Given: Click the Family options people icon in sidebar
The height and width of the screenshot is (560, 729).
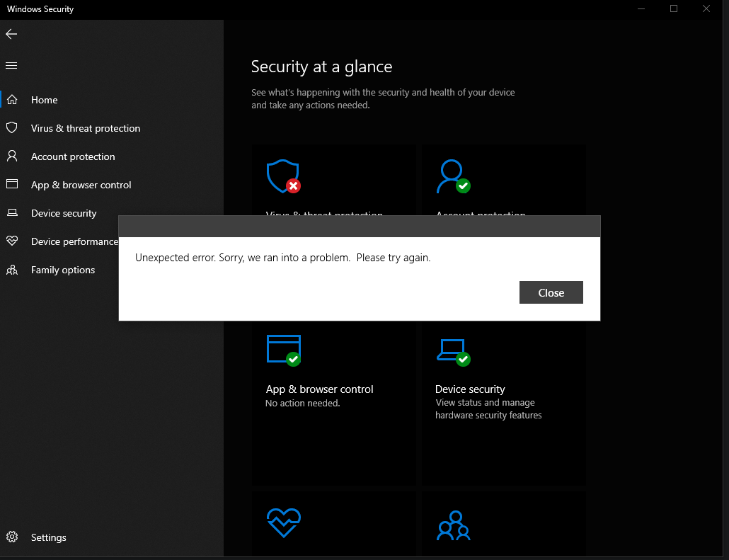Looking at the screenshot, I should pyautogui.click(x=12, y=270).
